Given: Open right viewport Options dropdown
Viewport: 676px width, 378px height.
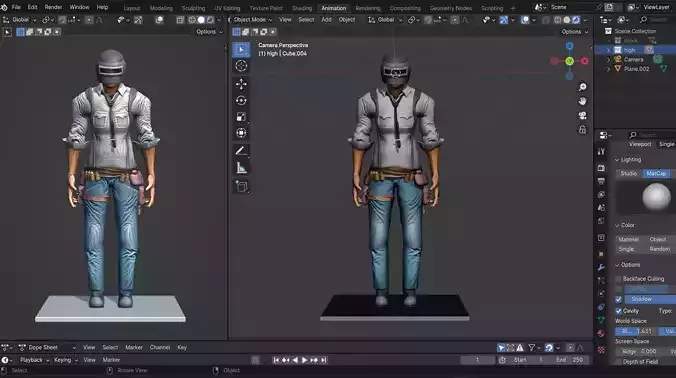Looking at the screenshot, I should [575, 32].
